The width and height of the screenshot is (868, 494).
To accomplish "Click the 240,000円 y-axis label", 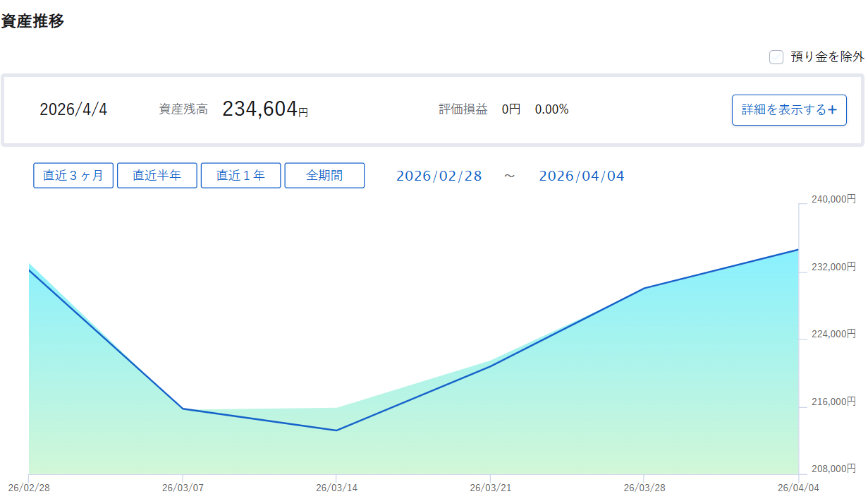I will [833, 199].
